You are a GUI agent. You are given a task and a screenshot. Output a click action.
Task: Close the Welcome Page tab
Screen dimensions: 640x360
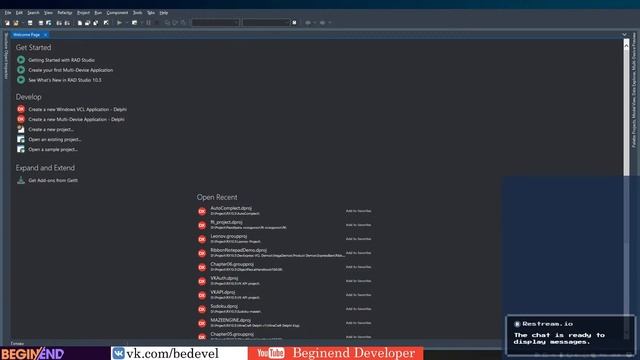(x=45, y=35)
